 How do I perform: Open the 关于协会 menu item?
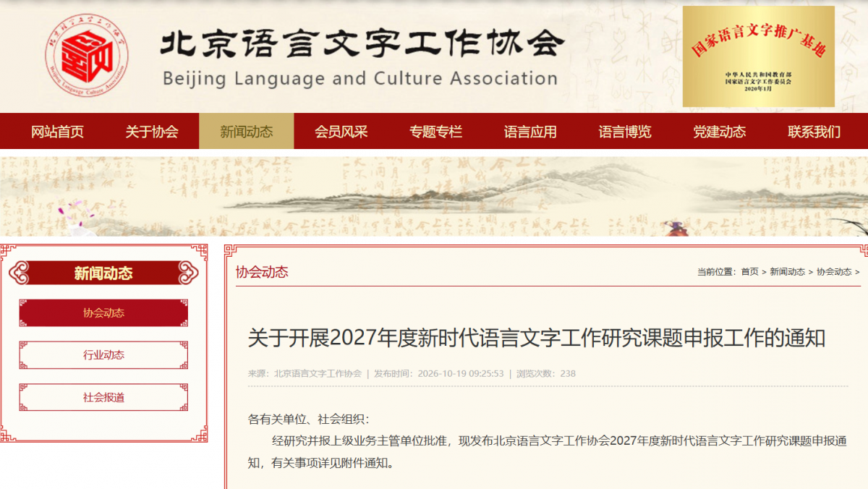(152, 132)
